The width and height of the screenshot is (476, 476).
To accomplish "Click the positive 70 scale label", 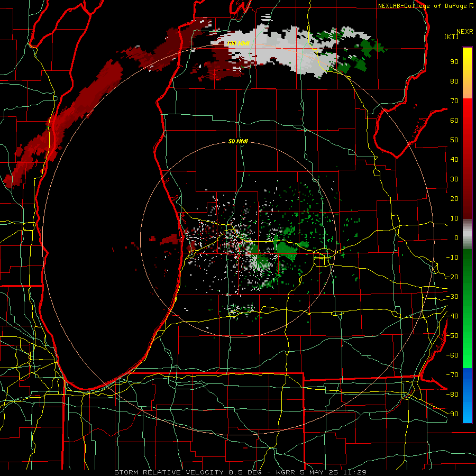I will (x=454, y=101).
